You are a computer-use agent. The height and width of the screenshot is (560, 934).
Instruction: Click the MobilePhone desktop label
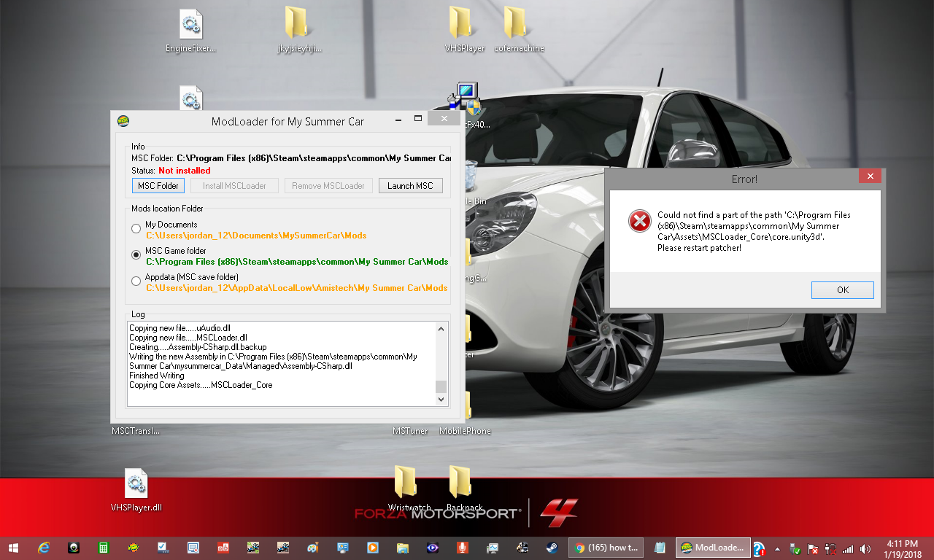pyautogui.click(x=465, y=431)
